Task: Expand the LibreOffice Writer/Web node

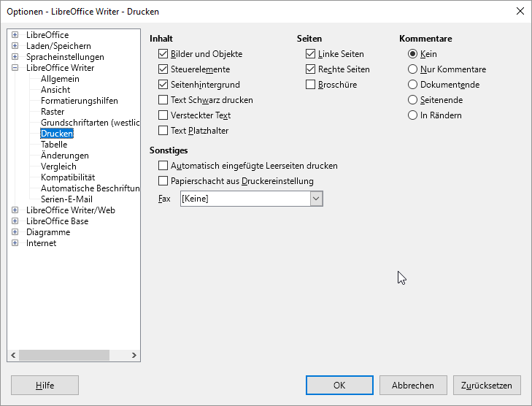Action: [x=15, y=210]
